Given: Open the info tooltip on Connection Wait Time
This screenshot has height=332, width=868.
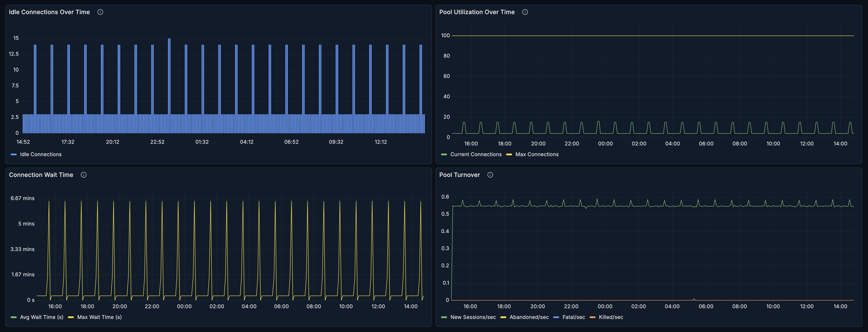Looking at the screenshot, I should pyautogui.click(x=84, y=175).
